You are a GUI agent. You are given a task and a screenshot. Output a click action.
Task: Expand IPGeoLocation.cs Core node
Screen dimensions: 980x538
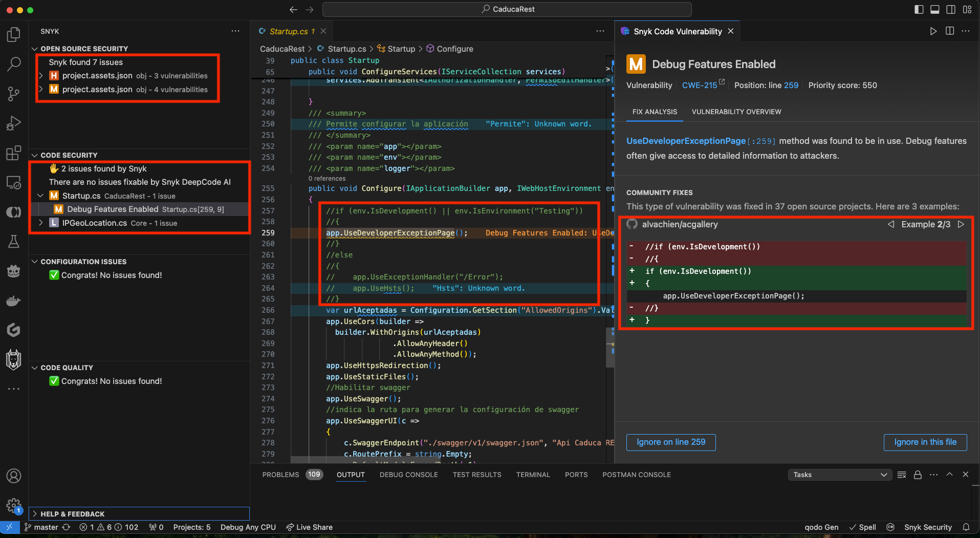click(41, 223)
